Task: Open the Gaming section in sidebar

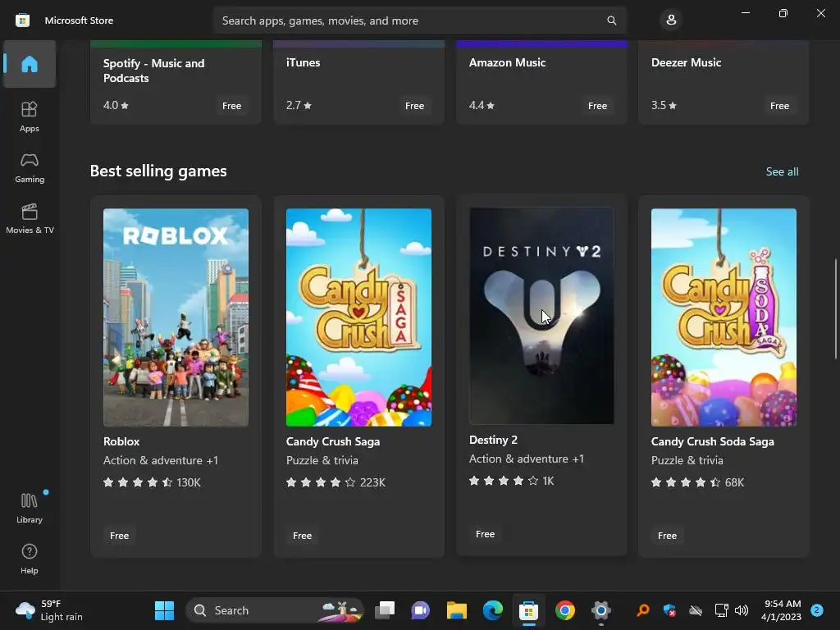Action: click(30, 167)
